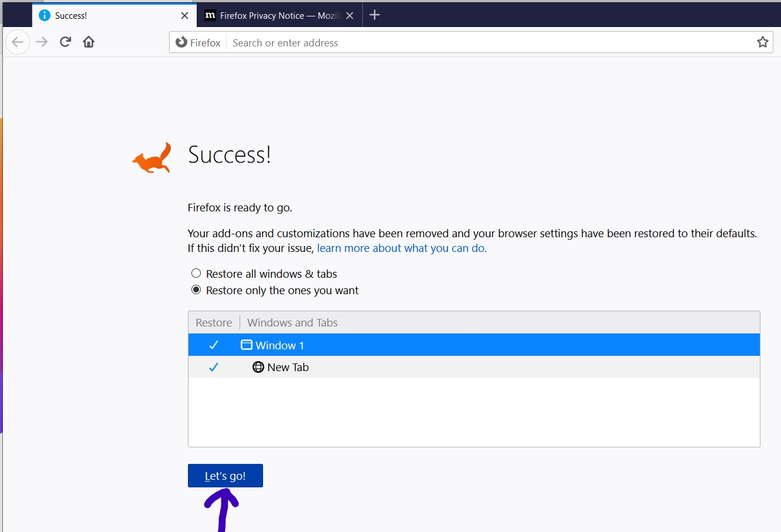781x532 pixels.
Task: Open a new tab with plus button
Action: [375, 15]
